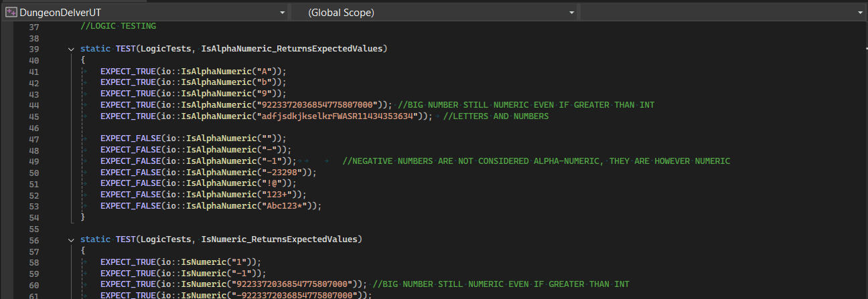Click the DungeonDelverUT project icon
Image resolution: width=868 pixels, height=299 pixels.
point(11,12)
